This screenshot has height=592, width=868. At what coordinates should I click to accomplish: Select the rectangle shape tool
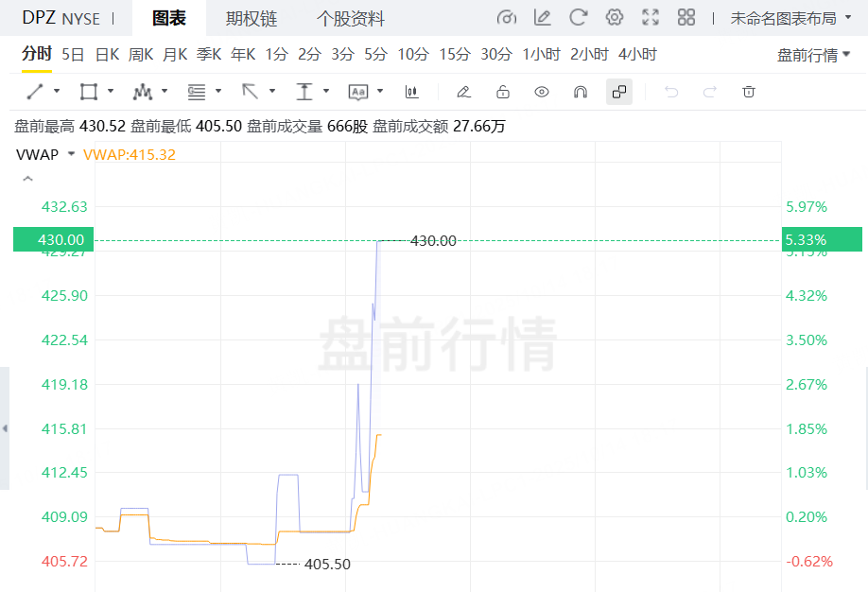(x=89, y=92)
